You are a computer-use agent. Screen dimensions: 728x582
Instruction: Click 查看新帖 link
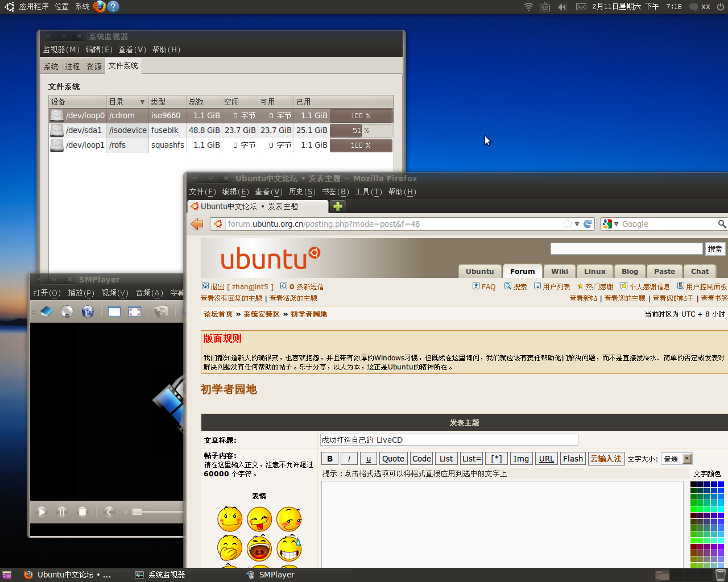pyautogui.click(x=584, y=298)
